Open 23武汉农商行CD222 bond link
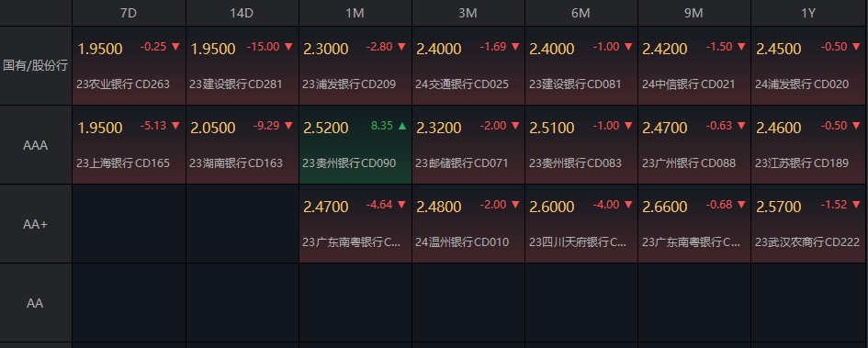 click(807, 242)
